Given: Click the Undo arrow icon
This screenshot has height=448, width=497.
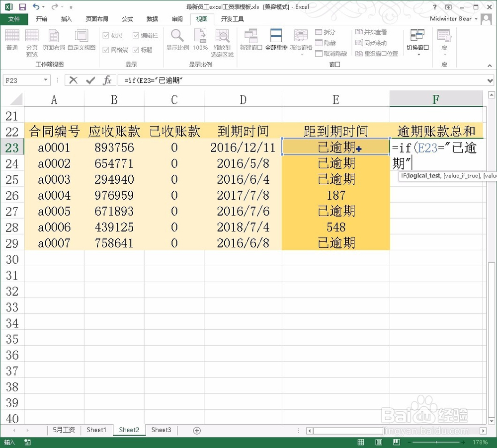Looking at the screenshot, I should [36, 6].
